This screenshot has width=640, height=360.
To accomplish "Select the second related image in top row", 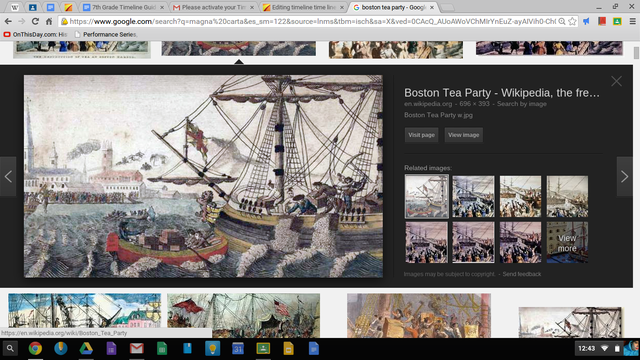I will pos(473,196).
